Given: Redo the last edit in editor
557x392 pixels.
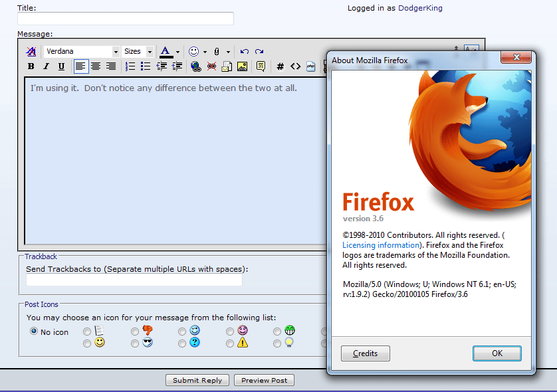Looking at the screenshot, I should coord(259,51).
